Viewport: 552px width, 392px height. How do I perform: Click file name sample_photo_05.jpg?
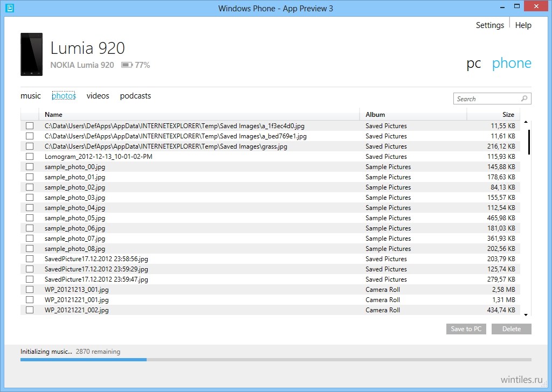tap(75, 218)
